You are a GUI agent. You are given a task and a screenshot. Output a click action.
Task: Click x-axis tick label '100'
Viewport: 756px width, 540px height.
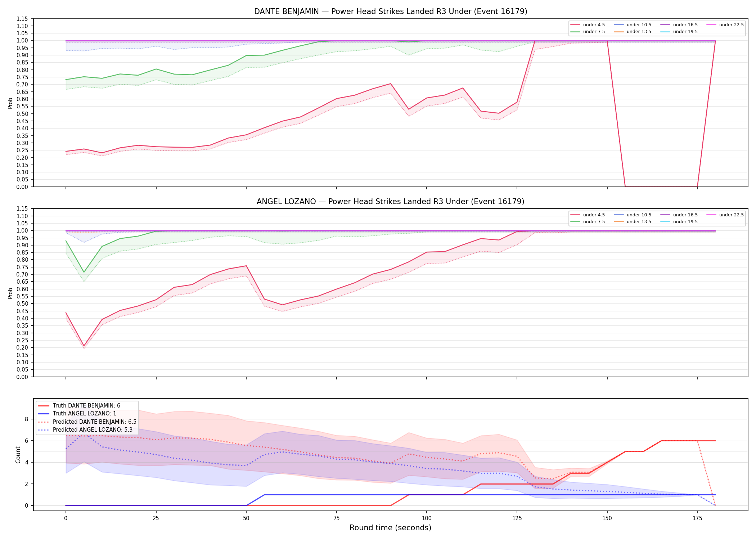pos(427,518)
